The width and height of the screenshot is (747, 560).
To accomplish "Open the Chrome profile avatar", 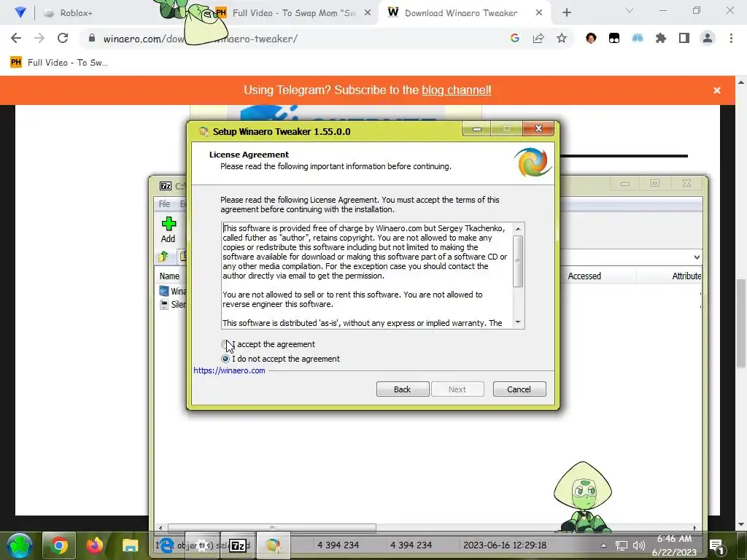I will click(708, 38).
